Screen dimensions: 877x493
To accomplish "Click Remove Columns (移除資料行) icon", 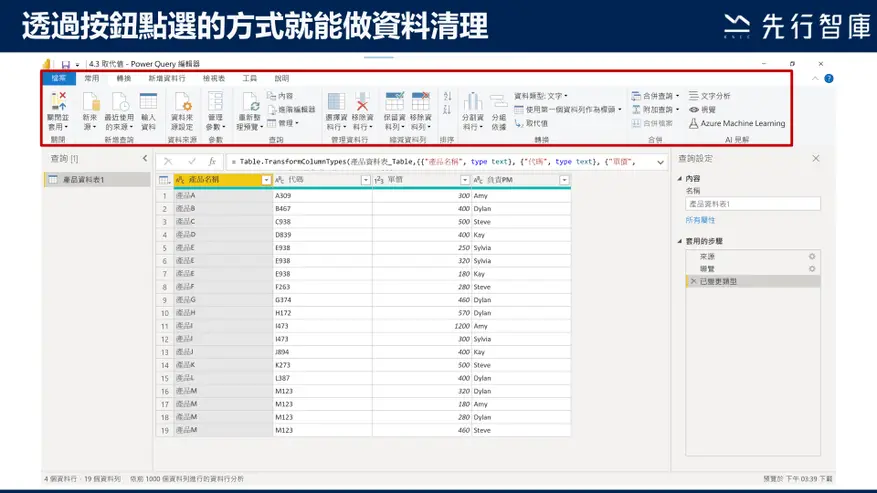I will (x=362, y=101).
